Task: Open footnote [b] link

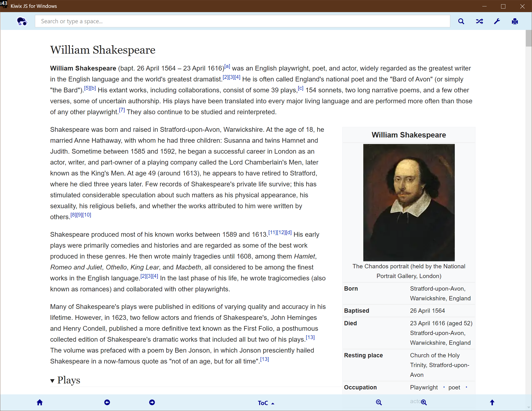Action: [x=93, y=88]
